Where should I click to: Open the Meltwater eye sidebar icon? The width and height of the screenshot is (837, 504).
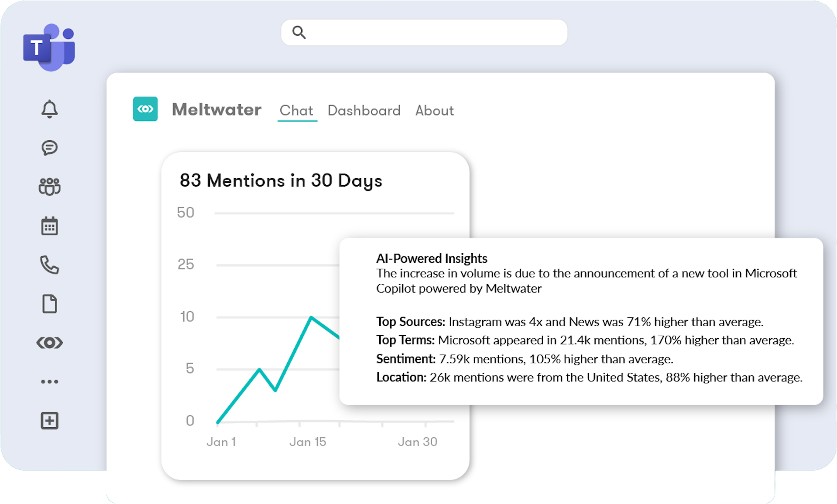click(50, 343)
